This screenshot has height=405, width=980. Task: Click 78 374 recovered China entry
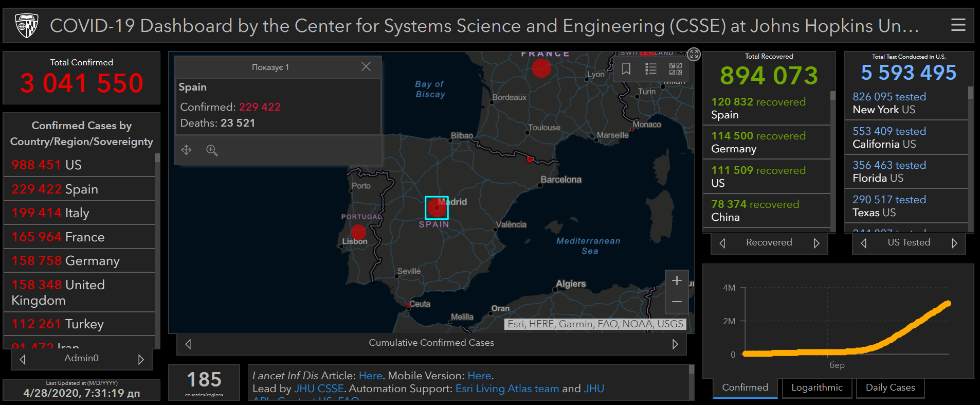pyautogui.click(x=767, y=210)
